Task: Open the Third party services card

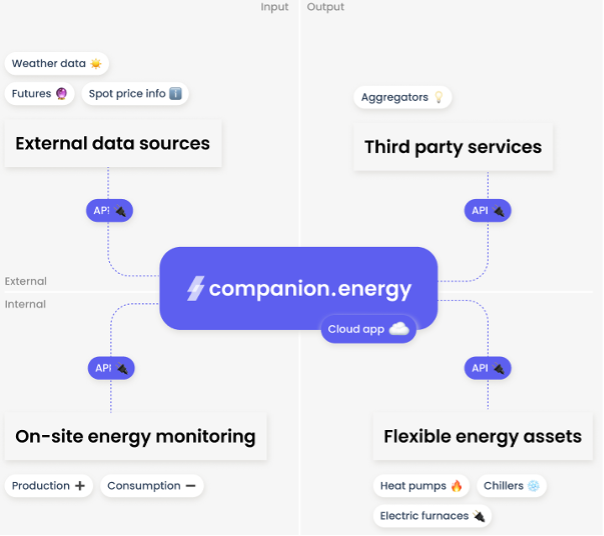Action: point(453,147)
